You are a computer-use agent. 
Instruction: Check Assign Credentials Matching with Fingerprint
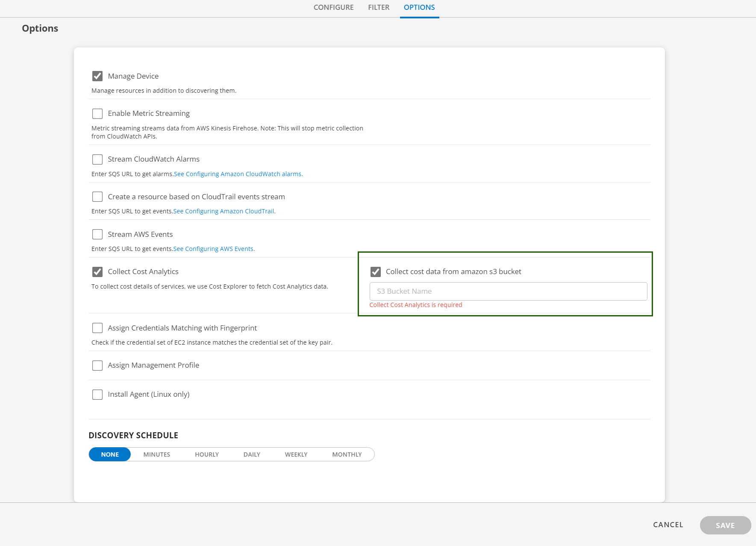click(97, 328)
